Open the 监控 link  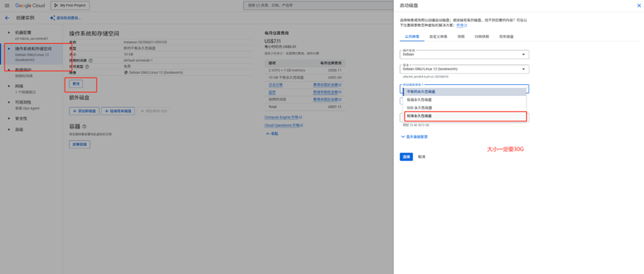272,92
